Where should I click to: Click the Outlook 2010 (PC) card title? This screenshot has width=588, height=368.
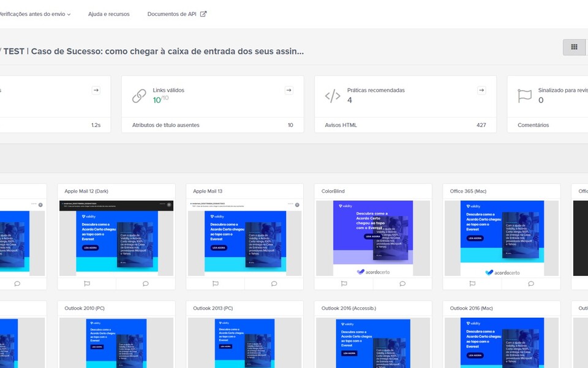pyautogui.click(x=85, y=309)
